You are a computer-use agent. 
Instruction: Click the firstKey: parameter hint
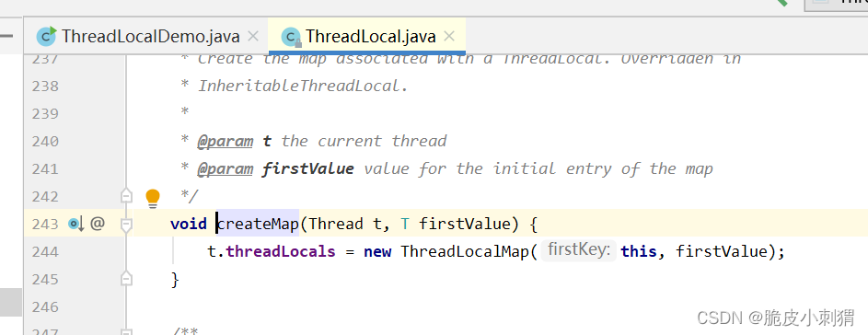pos(578,251)
